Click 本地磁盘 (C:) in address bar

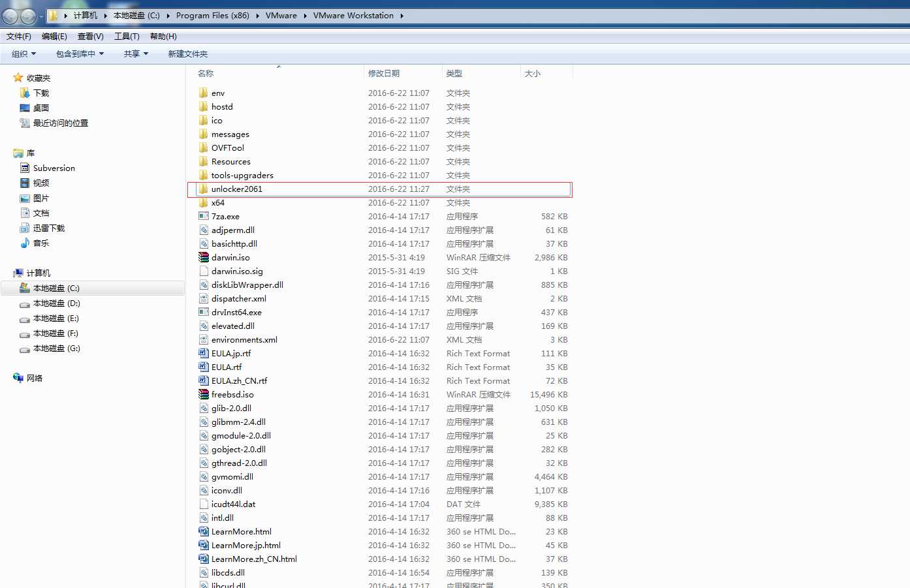click(136, 16)
